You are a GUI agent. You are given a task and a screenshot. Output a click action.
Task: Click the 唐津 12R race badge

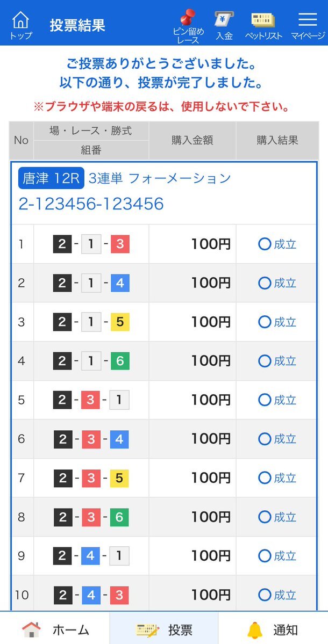pos(52,178)
